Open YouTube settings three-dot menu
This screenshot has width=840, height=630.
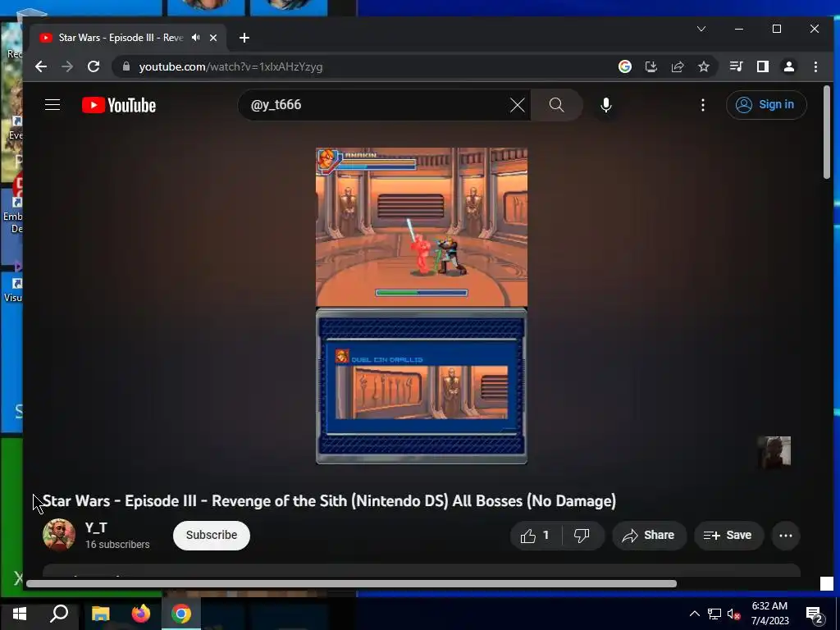tap(702, 105)
